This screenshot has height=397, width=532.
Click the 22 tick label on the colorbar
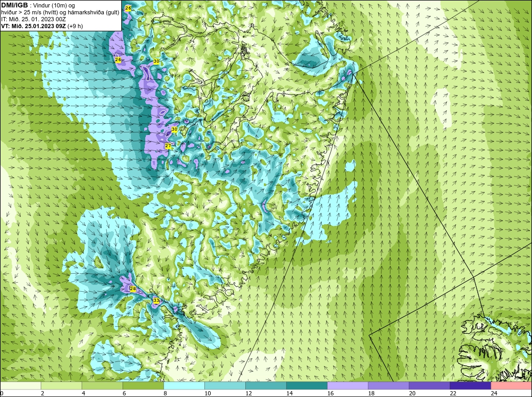pyautogui.click(x=453, y=393)
